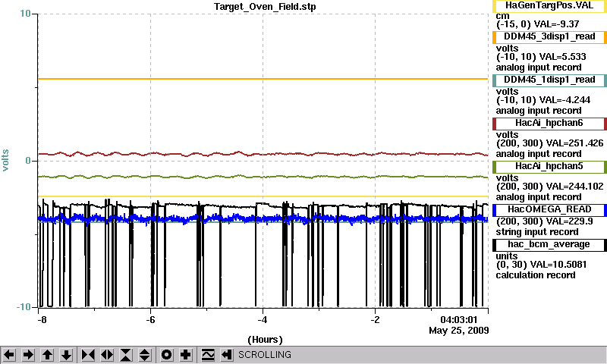Click the pan up arrow button
607x364 pixels.
click(48, 354)
